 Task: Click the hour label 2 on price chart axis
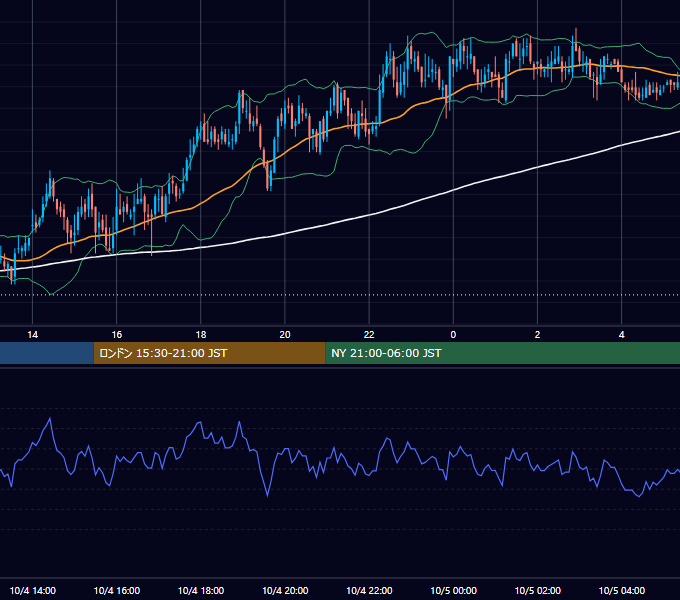click(537, 335)
